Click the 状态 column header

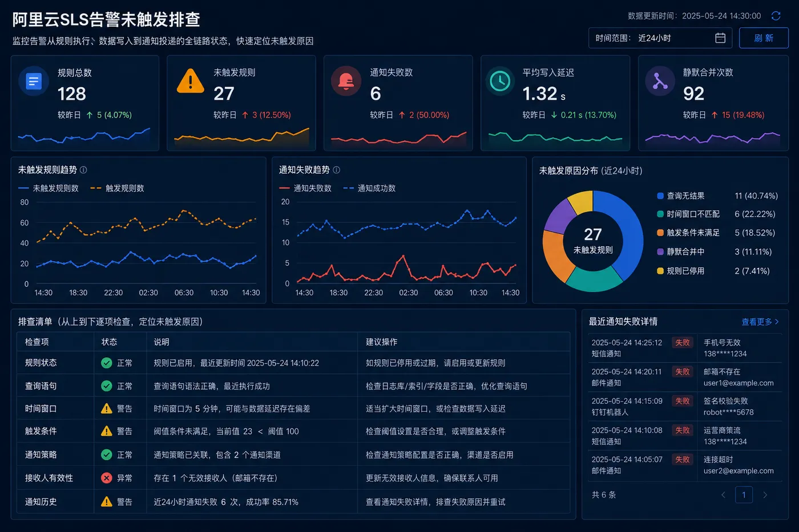point(109,342)
